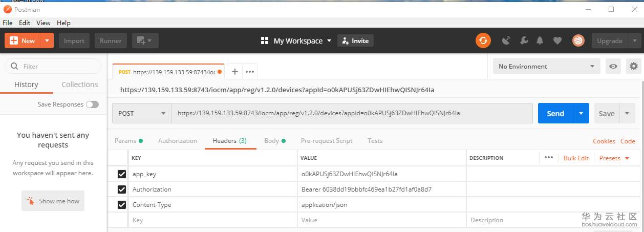Click the Postman logo in title bar
The image size is (644, 232).
[7, 9]
